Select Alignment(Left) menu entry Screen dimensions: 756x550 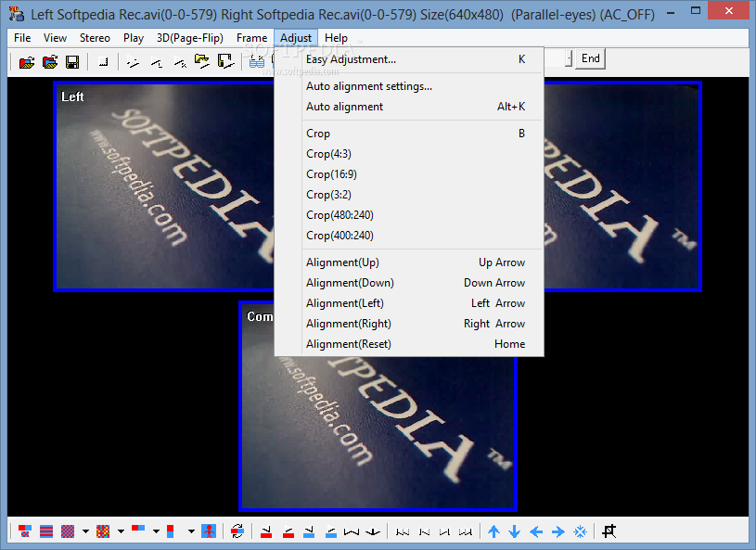coord(409,303)
